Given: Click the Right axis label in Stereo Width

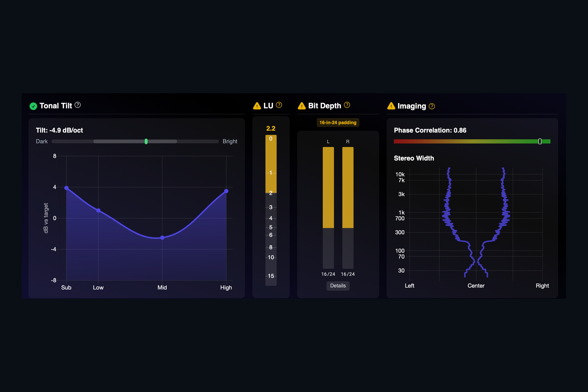Looking at the screenshot, I should 542,286.
